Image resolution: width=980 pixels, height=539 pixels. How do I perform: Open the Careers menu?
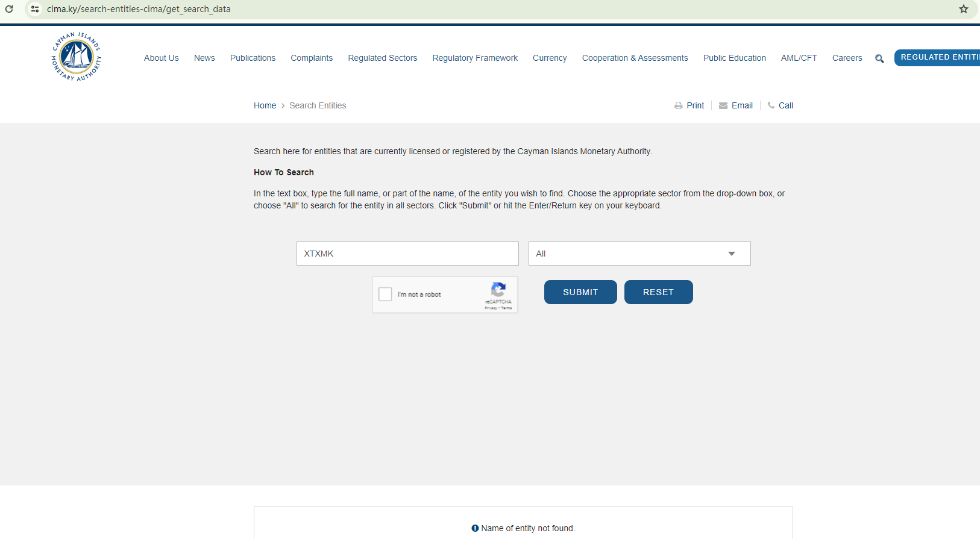point(847,58)
